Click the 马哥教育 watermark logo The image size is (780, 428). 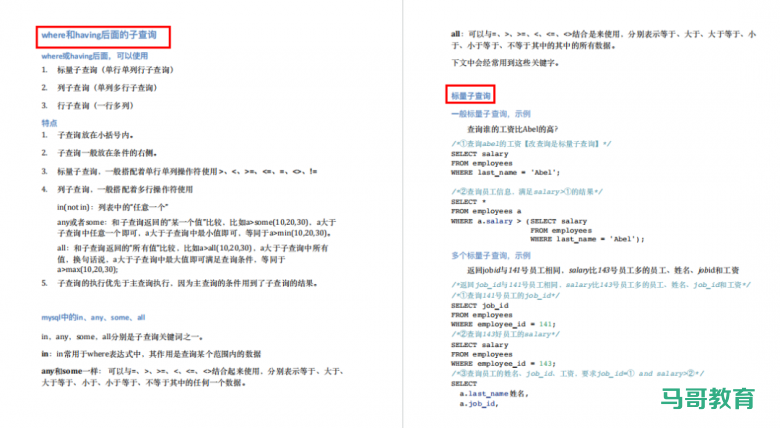[707, 398]
